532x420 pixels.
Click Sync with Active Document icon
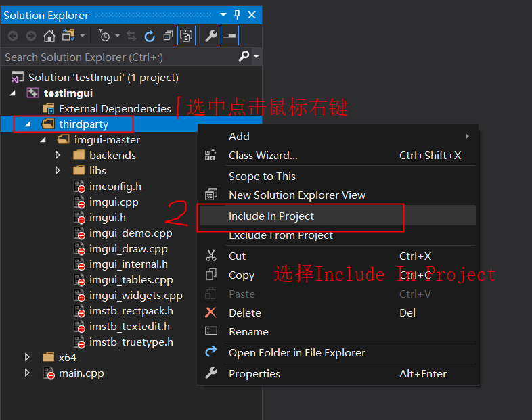pyautogui.click(x=131, y=36)
